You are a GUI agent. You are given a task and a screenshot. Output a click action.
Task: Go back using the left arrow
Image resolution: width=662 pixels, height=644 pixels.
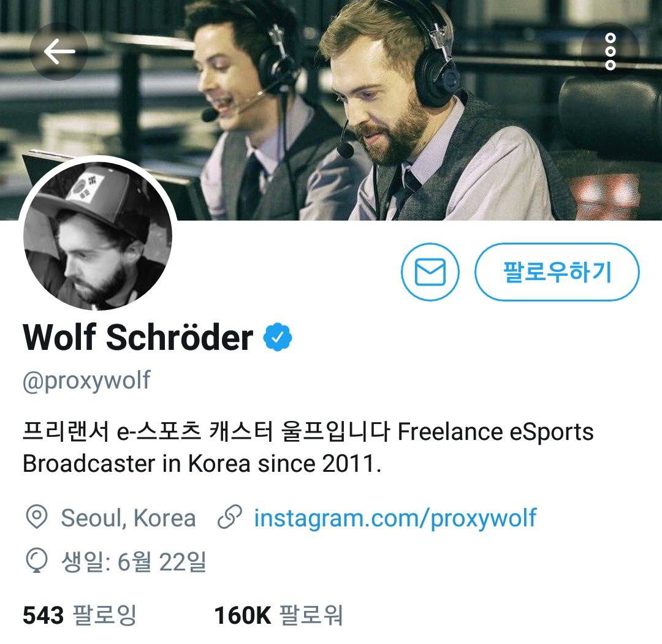click(59, 51)
